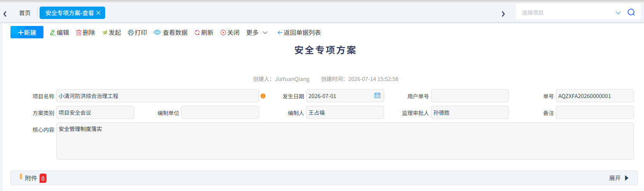
Task: Click the orange info icon beside 项目名称
Action: tap(263, 96)
